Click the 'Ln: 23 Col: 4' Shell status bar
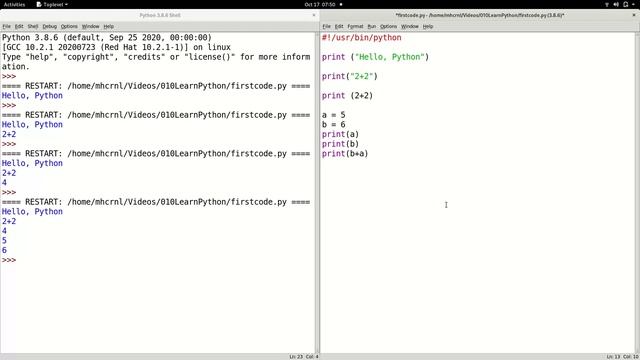This screenshot has height=360, width=640. (304, 357)
